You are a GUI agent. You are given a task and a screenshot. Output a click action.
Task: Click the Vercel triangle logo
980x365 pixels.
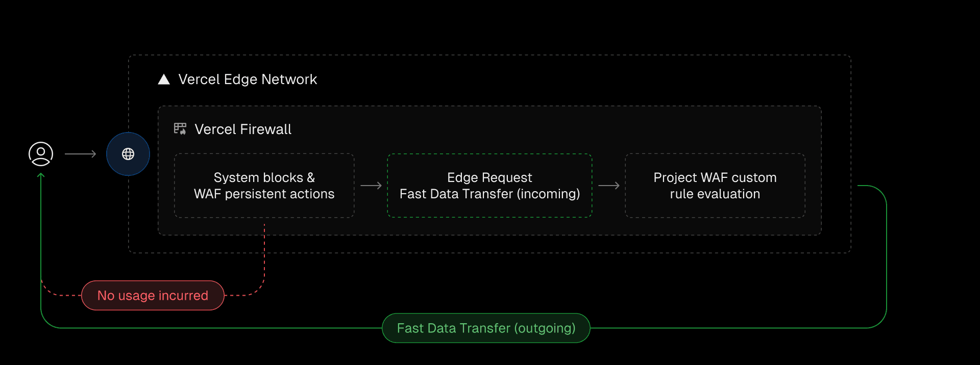coord(164,80)
